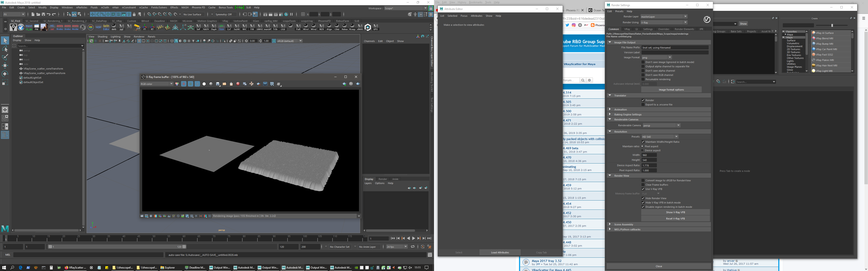Click the Show V-Ray VFB button
Screen dimensions: 868x271
(675, 213)
